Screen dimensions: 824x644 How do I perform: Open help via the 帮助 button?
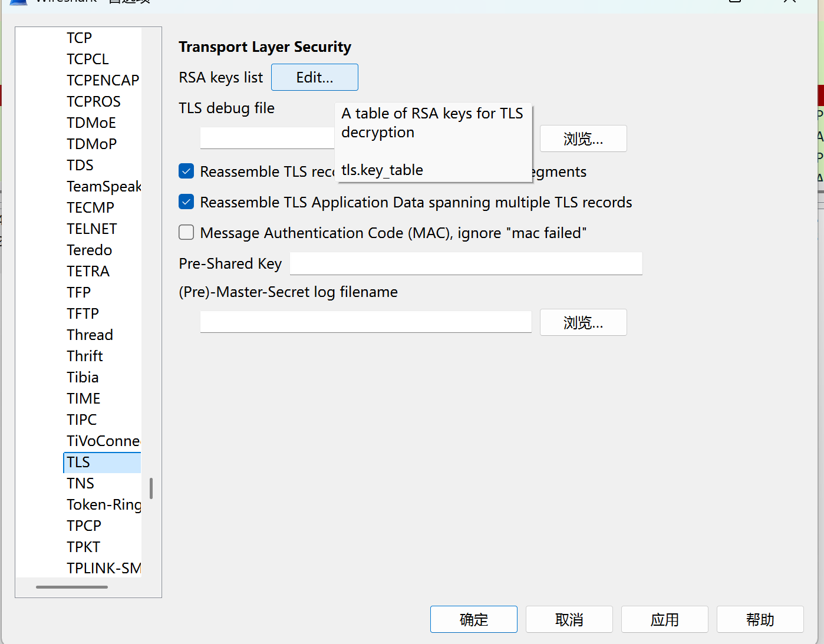(760, 619)
